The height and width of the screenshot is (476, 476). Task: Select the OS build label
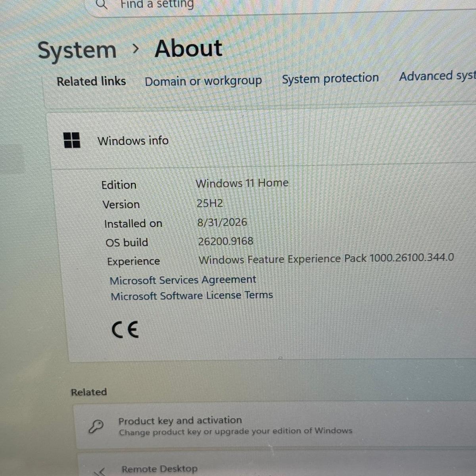click(x=127, y=242)
